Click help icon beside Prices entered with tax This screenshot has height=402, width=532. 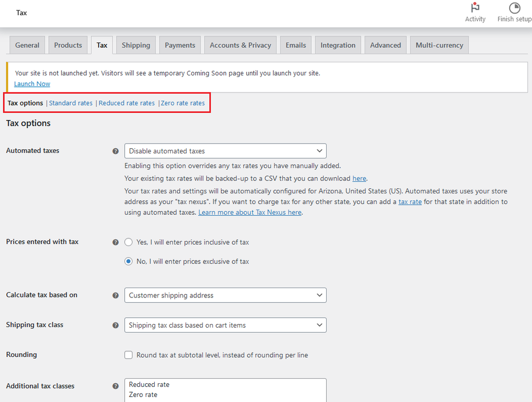coord(116,242)
